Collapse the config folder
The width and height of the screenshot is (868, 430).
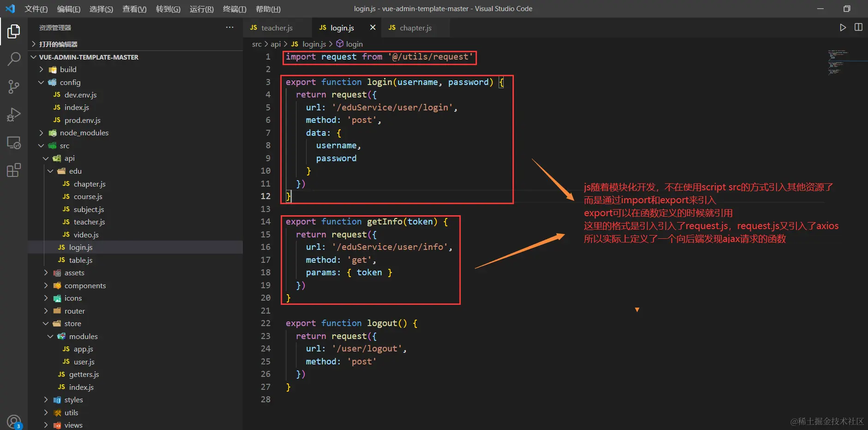point(135,82)
